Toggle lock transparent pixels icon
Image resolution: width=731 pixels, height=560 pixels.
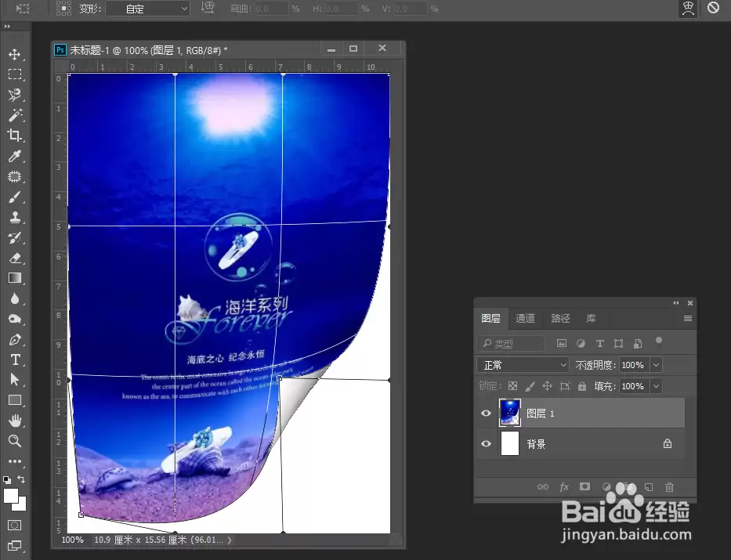[513, 386]
